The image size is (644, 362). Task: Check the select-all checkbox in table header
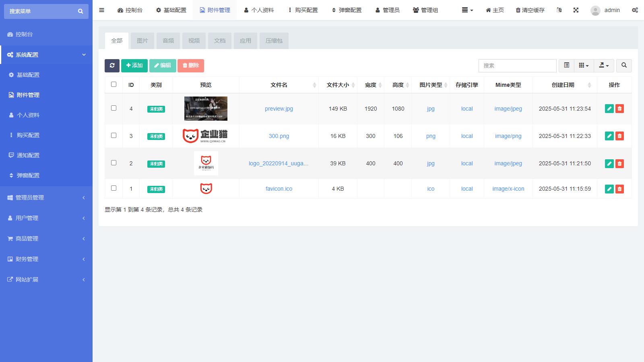[x=114, y=84]
